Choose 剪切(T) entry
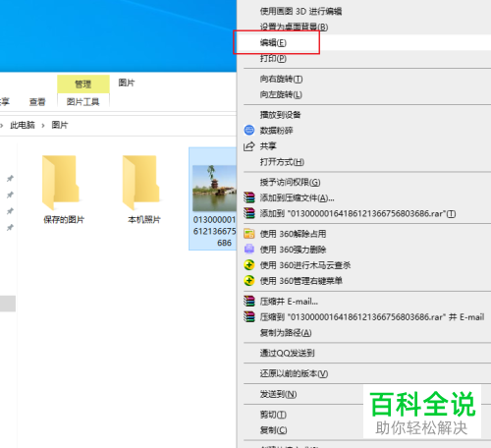The height and width of the screenshot is (448, 491). (x=273, y=415)
